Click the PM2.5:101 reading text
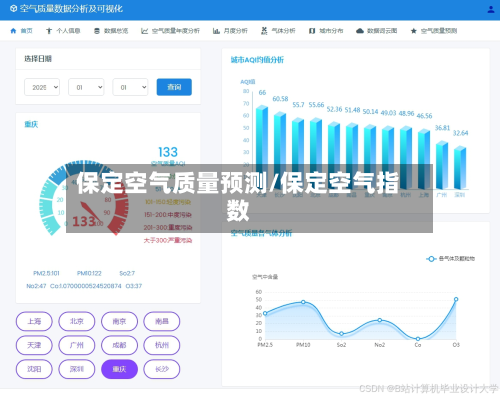500x397 pixels. tap(46, 273)
